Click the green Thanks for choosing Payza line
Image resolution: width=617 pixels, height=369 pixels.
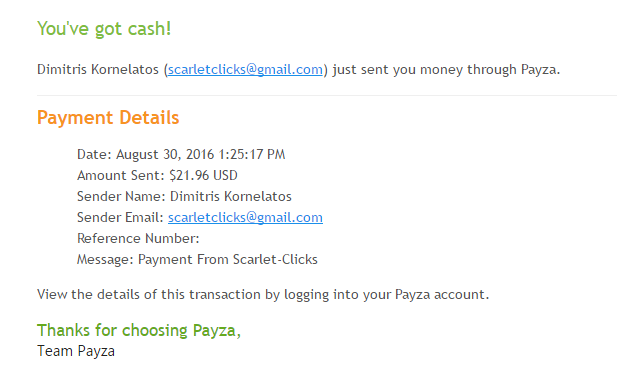[139, 330]
